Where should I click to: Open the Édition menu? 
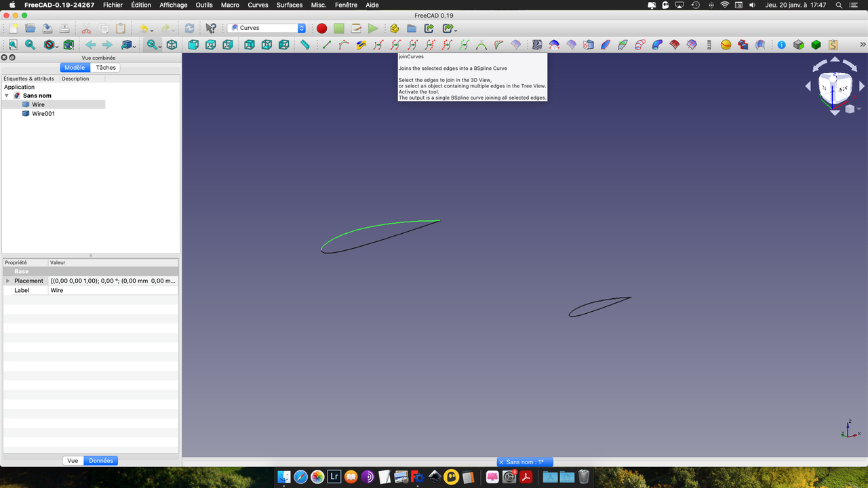tap(141, 5)
